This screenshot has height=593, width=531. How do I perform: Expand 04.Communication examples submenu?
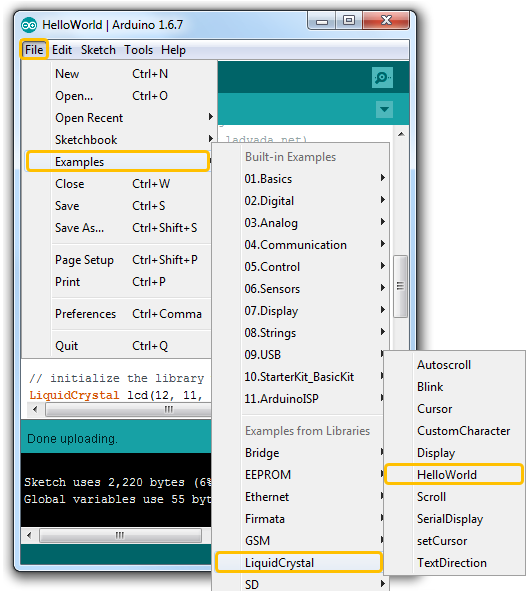(301, 245)
